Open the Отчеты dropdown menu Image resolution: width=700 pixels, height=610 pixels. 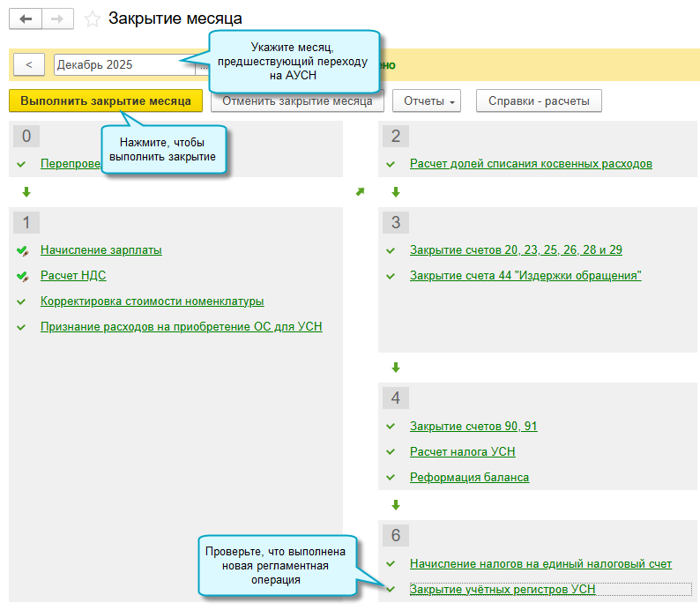(427, 100)
